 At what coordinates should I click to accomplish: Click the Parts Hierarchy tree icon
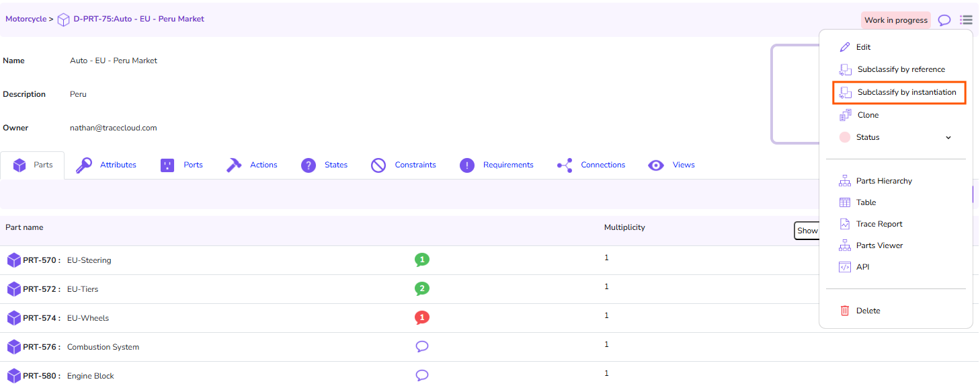tap(845, 181)
